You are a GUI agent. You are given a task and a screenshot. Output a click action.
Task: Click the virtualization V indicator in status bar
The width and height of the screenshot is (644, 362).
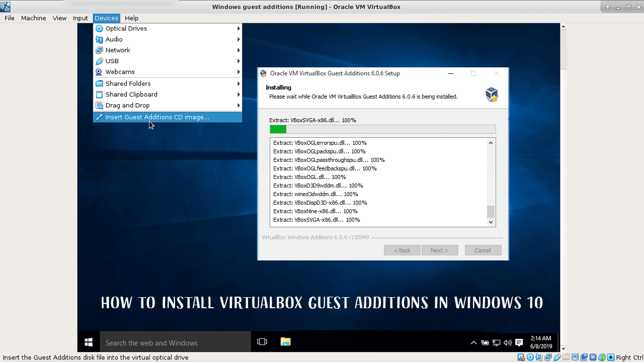[x=593, y=357]
